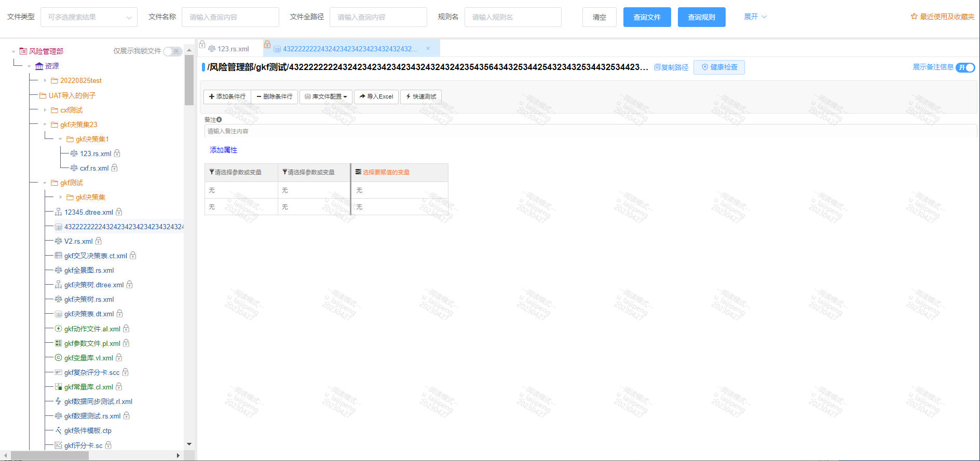The height and width of the screenshot is (461, 980).
Task: Click the 风险管理部 root icon
Action: pyautogui.click(x=23, y=51)
